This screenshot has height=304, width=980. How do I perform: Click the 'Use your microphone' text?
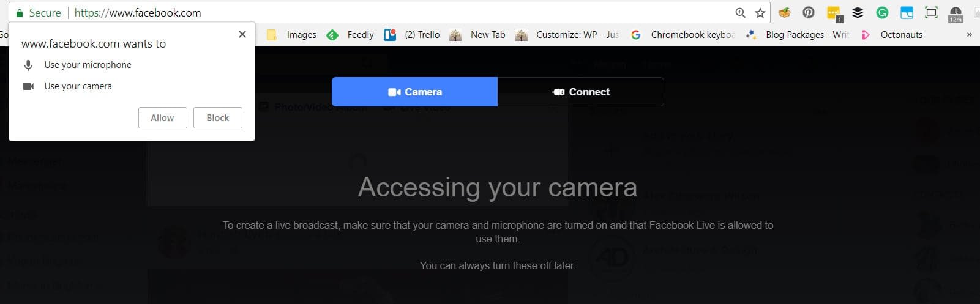coord(88,65)
